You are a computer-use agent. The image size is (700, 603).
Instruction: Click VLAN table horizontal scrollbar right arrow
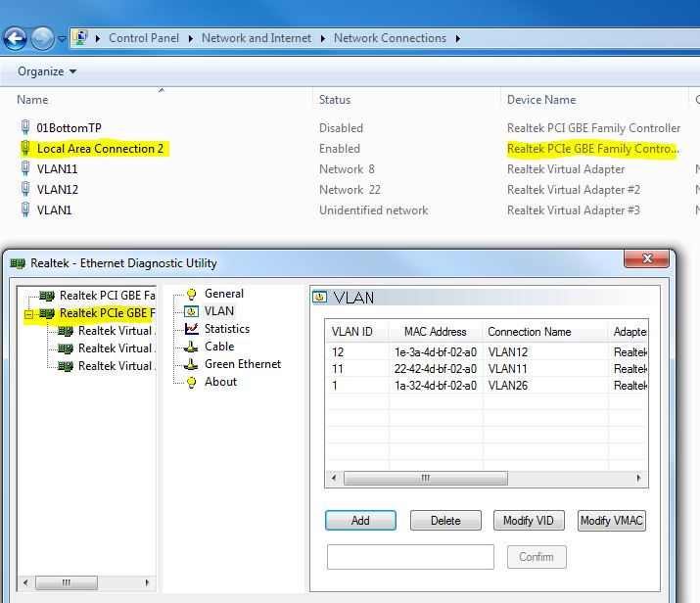click(638, 478)
